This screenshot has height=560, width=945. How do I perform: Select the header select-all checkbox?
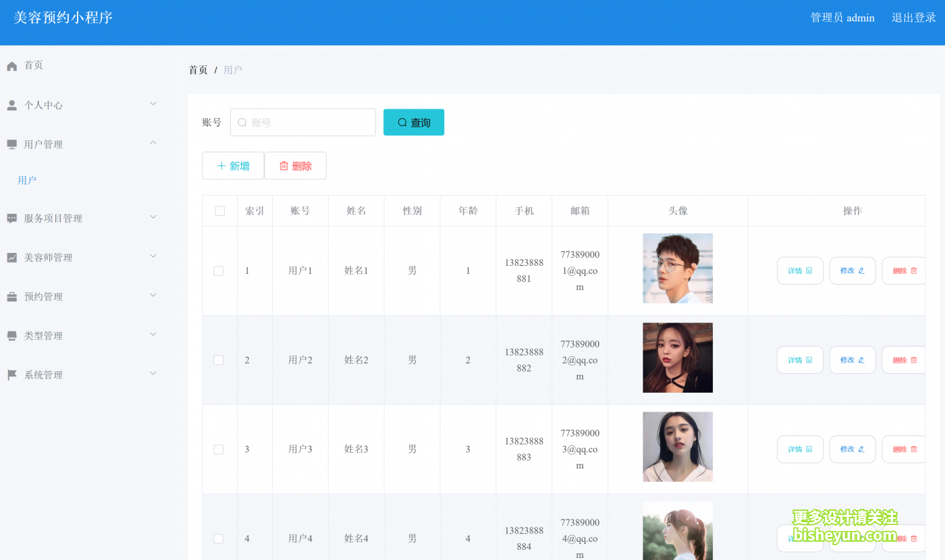point(219,211)
